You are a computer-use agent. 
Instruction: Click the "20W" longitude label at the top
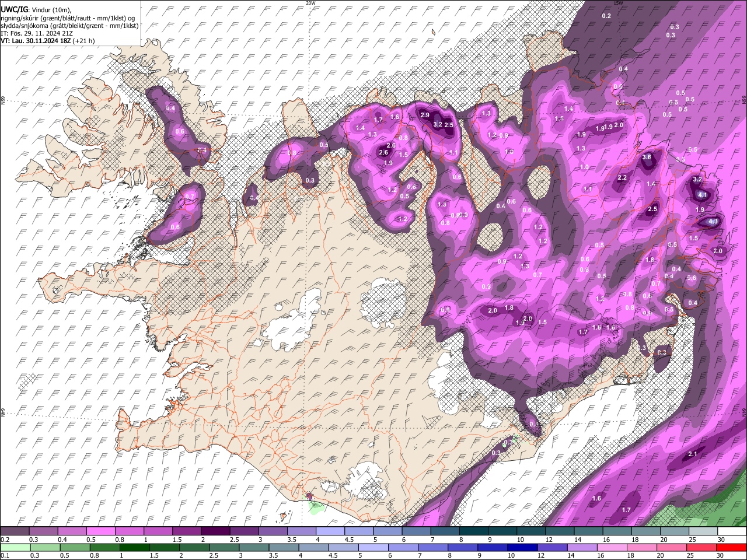310,3
